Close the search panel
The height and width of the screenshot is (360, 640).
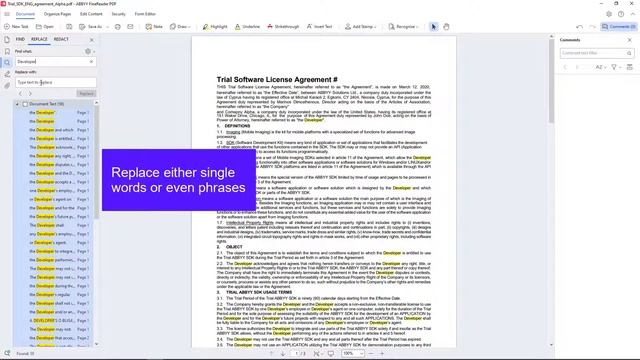click(x=91, y=40)
